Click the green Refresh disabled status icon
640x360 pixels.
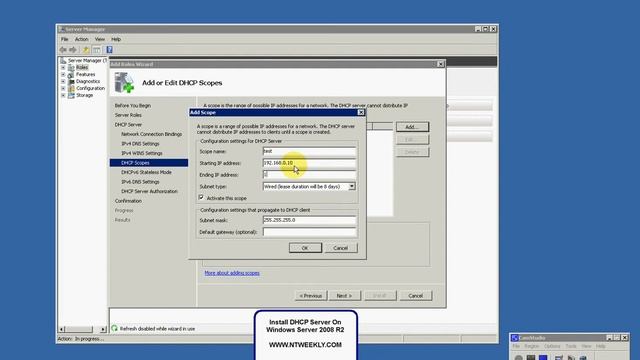click(x=115, y=328)
